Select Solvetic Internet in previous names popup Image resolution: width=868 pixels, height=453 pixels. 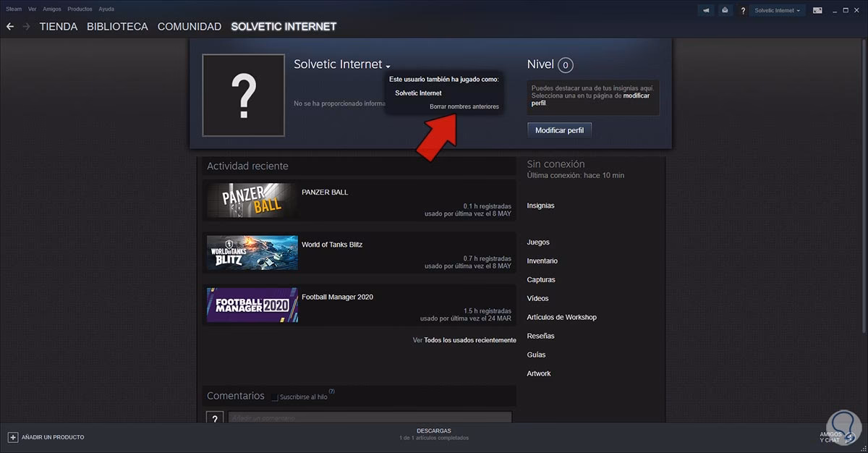pos(418,93)
